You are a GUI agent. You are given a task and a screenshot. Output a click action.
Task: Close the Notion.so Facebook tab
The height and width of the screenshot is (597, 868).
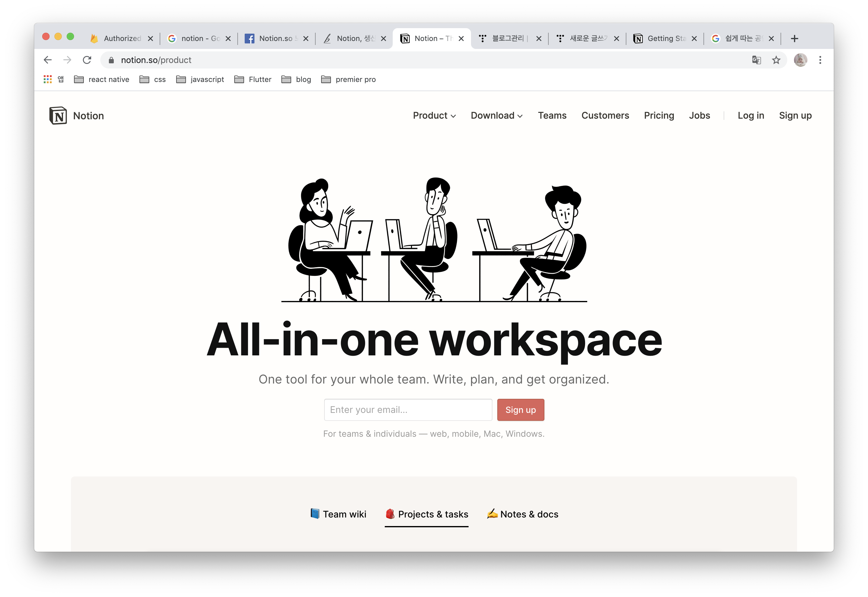(x=306, y=39)
